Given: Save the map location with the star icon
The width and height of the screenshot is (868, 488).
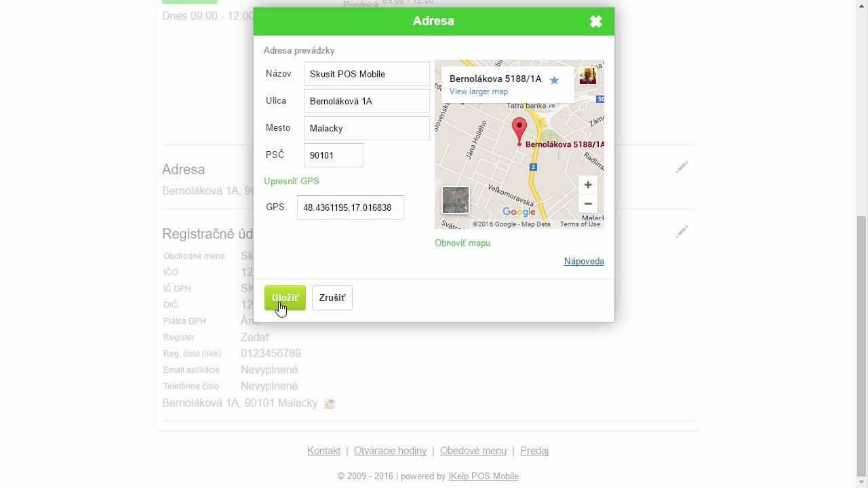Looking at the screenshot, I should [554, 80].
